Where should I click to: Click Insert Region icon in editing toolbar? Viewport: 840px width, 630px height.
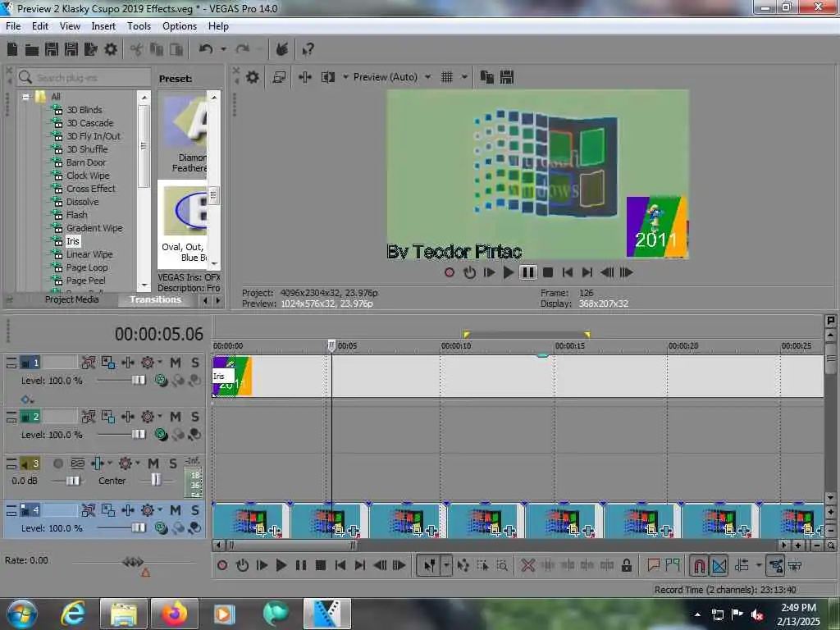pyautogui.click(x=673, y=565)
